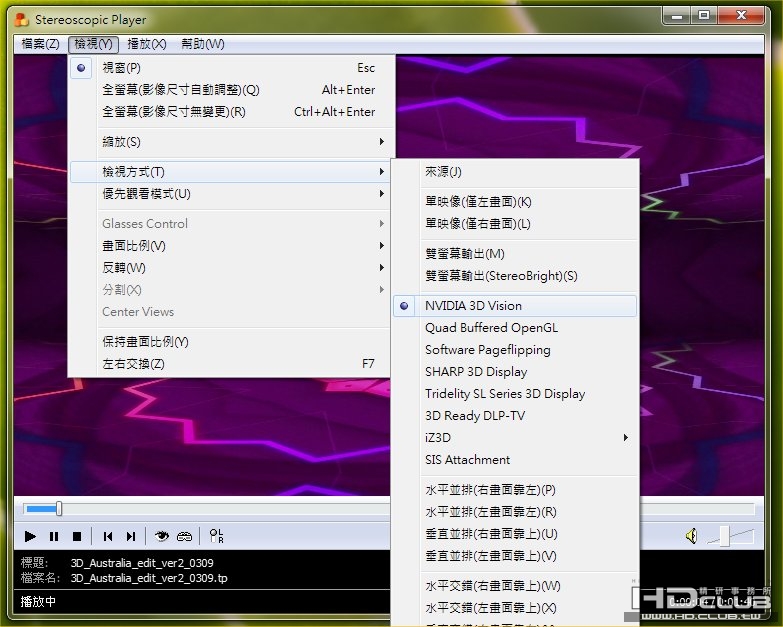This screenshot has height=627, width=783.
Task: Select 視窗(P) windowed mode
Action: [x=231, y=68]
